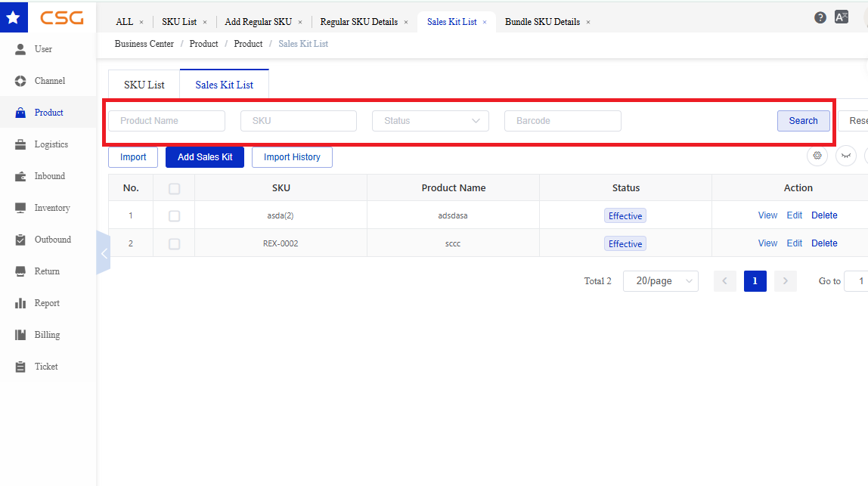Click the Search button
The height and width of the screenshot is (486, 868).
tap(803, 121)
